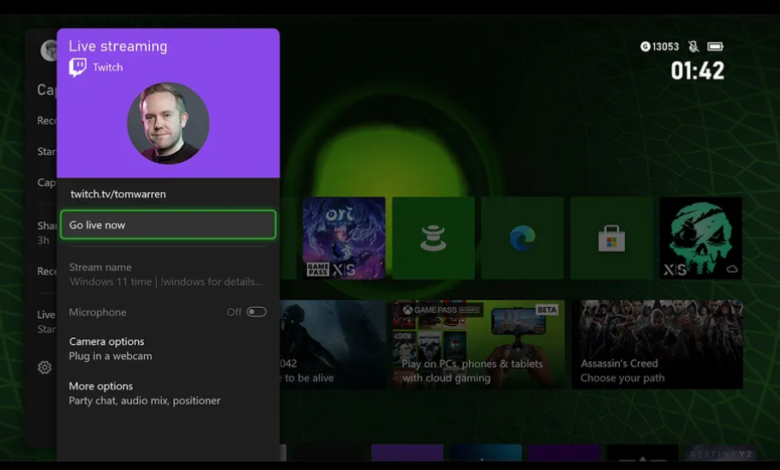The width and height of the screenshot is (780, 470).
Task: Launch the Ori game tile
Action: click(343, 238)
